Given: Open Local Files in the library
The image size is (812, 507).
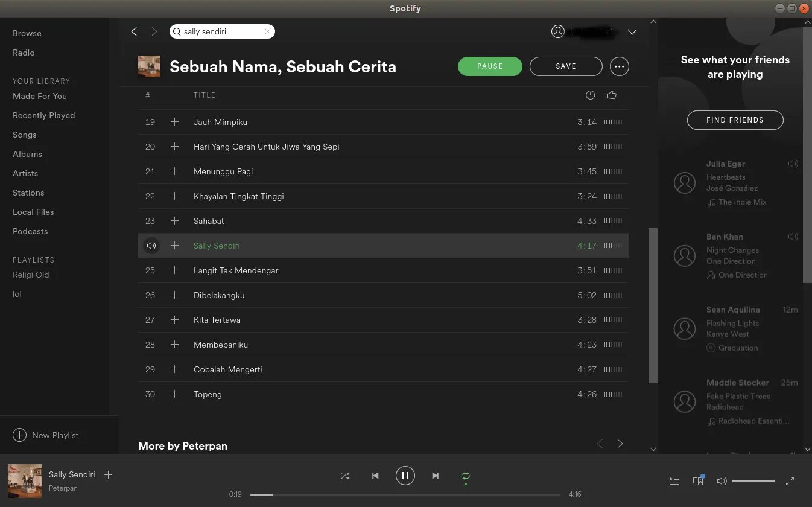Looking at the screenshot, I should [x=33, y=212].
